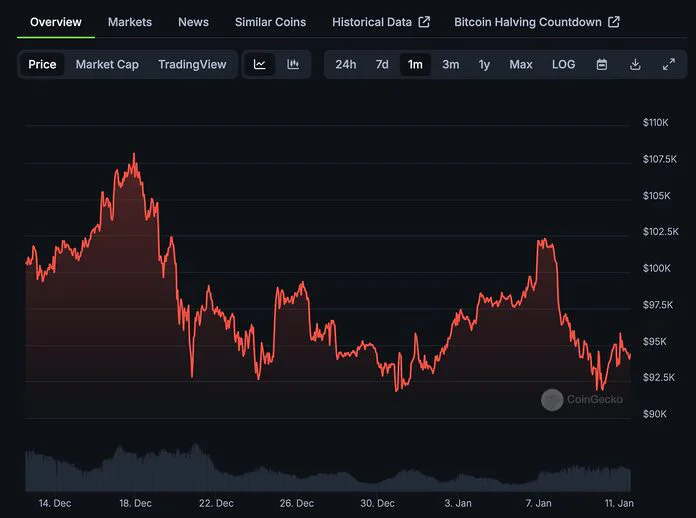Open the News tab
The width and height of the screenshot is (696, 518).
pyautogui.click(x=193, y=22)
